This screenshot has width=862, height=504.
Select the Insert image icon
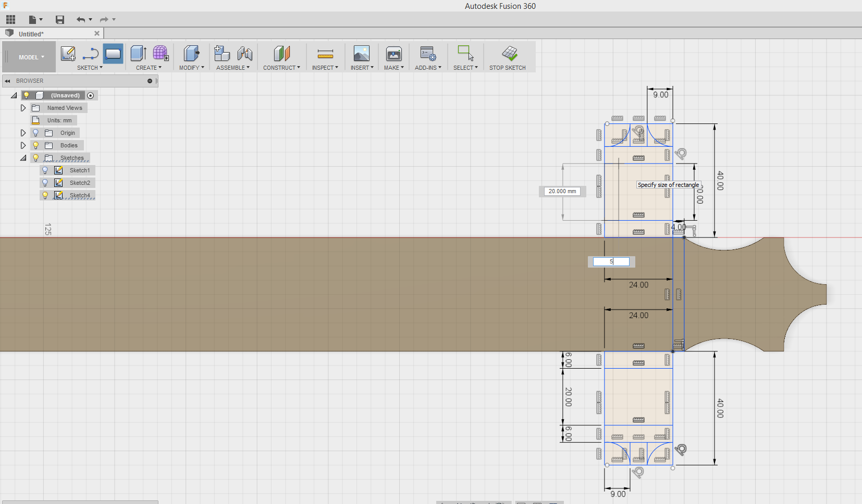tap(362, 53)
